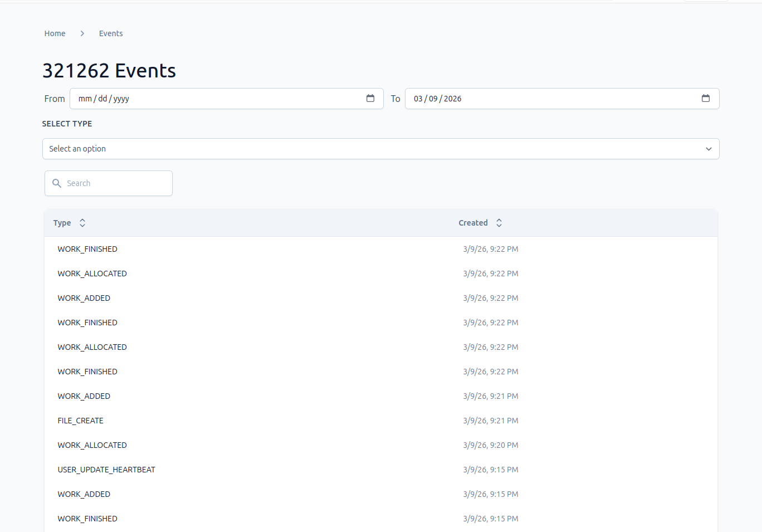Sort by Type using its sort arrows
This screenshot has width=762, height=532.
(82, 223)
